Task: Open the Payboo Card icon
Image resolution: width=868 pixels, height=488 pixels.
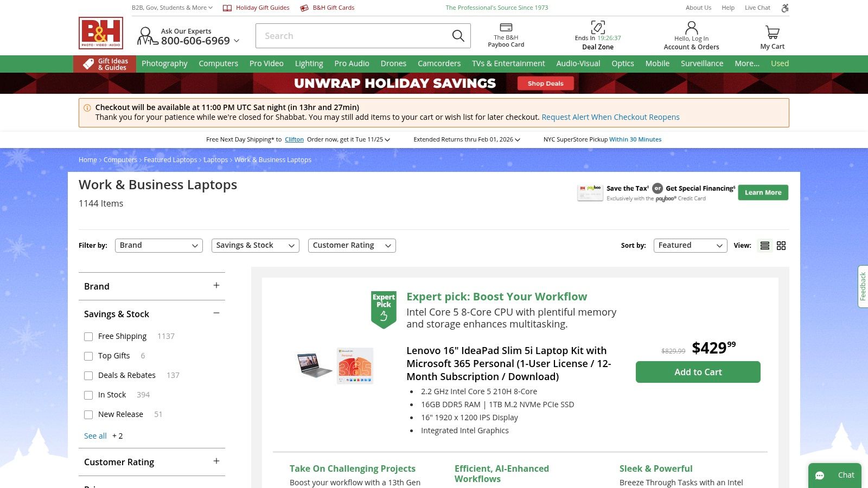Action: pos(506,28)
